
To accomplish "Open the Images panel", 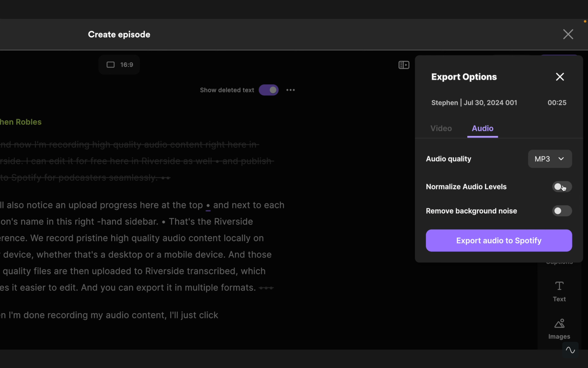I will point(559,328).
